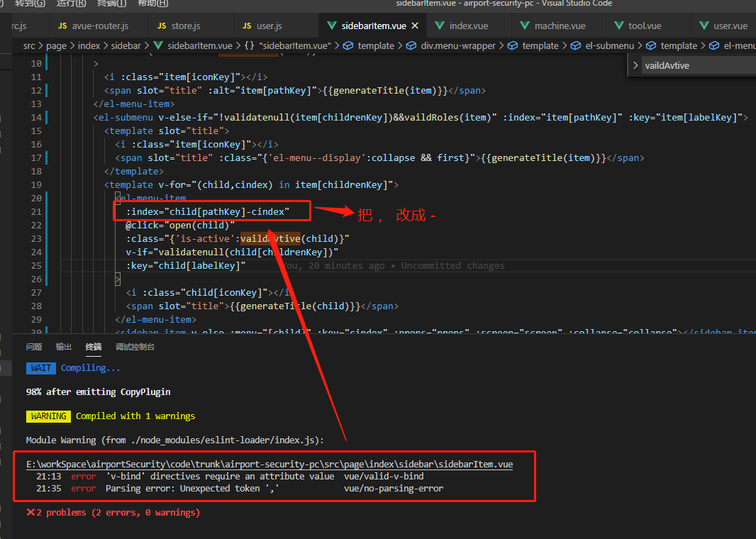The width and height of the screenshot is (756, 539).
Task: Open the 问题 (Problems) panel tab
Action: (34, 347)
